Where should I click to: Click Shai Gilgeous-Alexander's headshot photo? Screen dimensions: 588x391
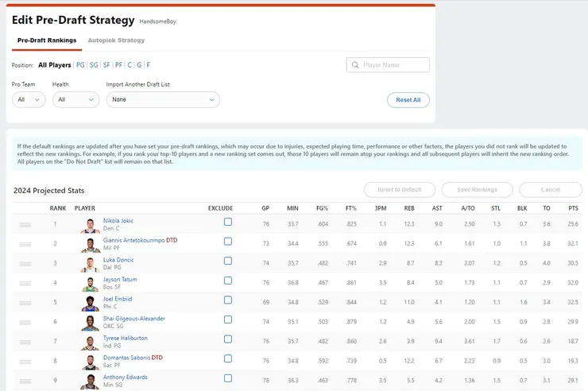pyautogui.click(x=90, y=323)
